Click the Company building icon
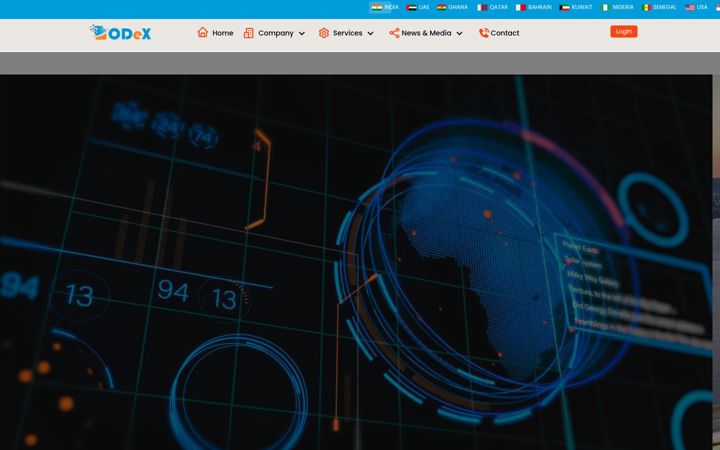Screen dimensions: 720x450 [248, 33]
